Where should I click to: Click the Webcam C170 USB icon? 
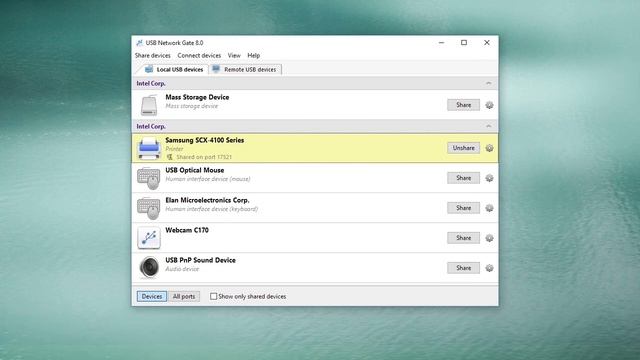(149, 238)
